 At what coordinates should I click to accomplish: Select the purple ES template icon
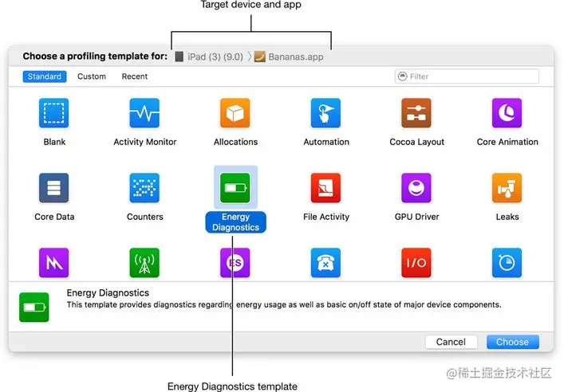tap(235, 263)
